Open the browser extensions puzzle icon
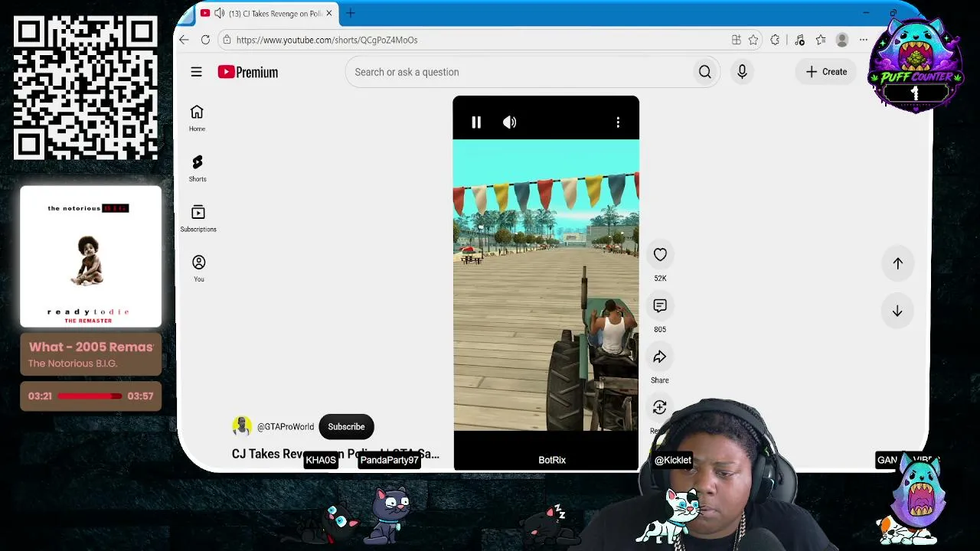Viewport: 980px width, 551px height. coord(775,40)
